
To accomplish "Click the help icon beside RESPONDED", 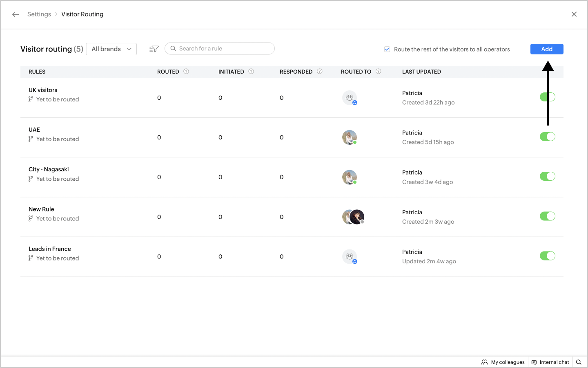I will point(320,72).
